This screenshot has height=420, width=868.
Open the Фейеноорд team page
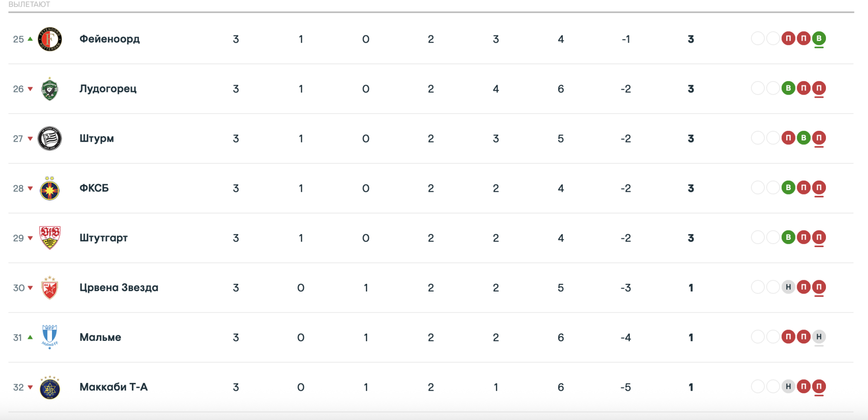pos(109,39)
